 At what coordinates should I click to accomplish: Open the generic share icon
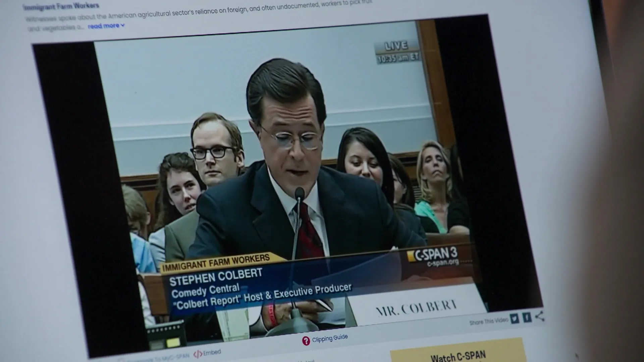540,316
